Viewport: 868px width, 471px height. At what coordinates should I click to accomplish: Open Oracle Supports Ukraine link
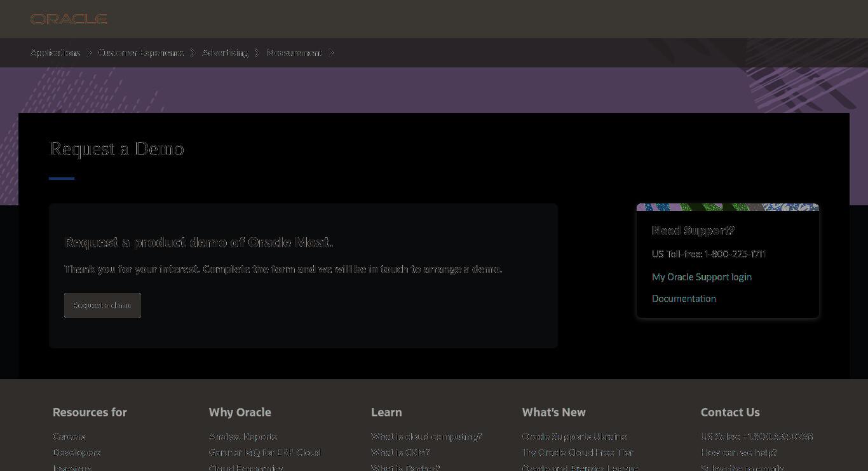pos(574,437)
